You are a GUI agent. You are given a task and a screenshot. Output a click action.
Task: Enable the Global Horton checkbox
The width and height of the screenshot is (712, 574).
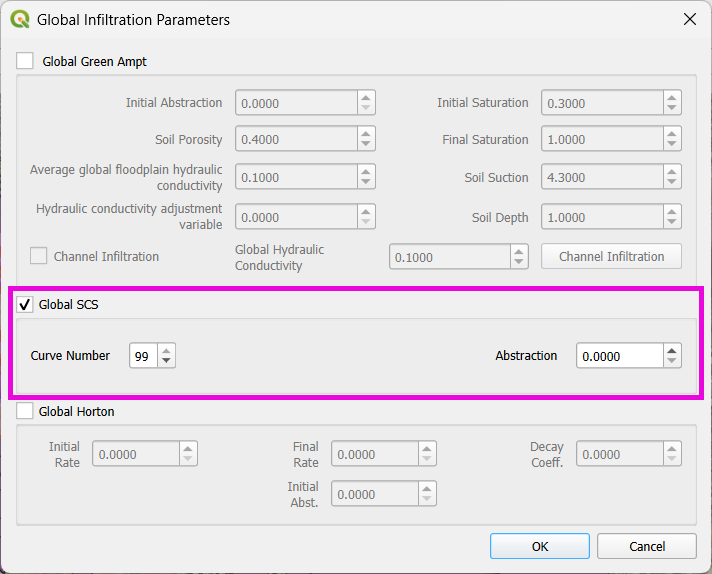(25, 411)
